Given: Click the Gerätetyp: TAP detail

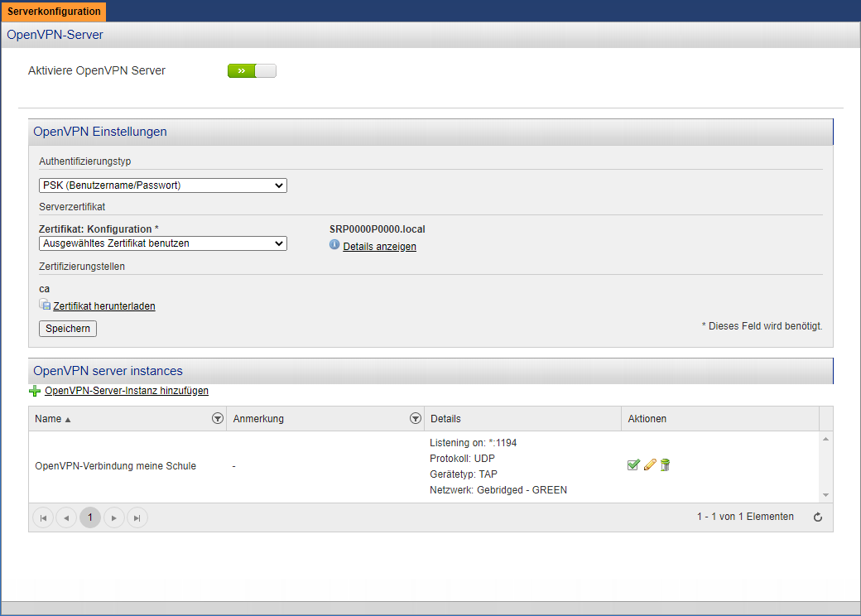Looking at the screenshot, I should pyautogui.click(x=464, y=474).
